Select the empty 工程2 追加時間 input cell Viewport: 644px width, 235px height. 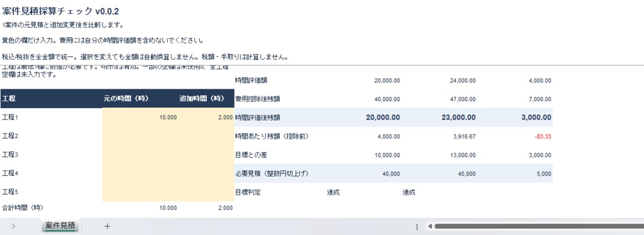(x=206, y=136)
